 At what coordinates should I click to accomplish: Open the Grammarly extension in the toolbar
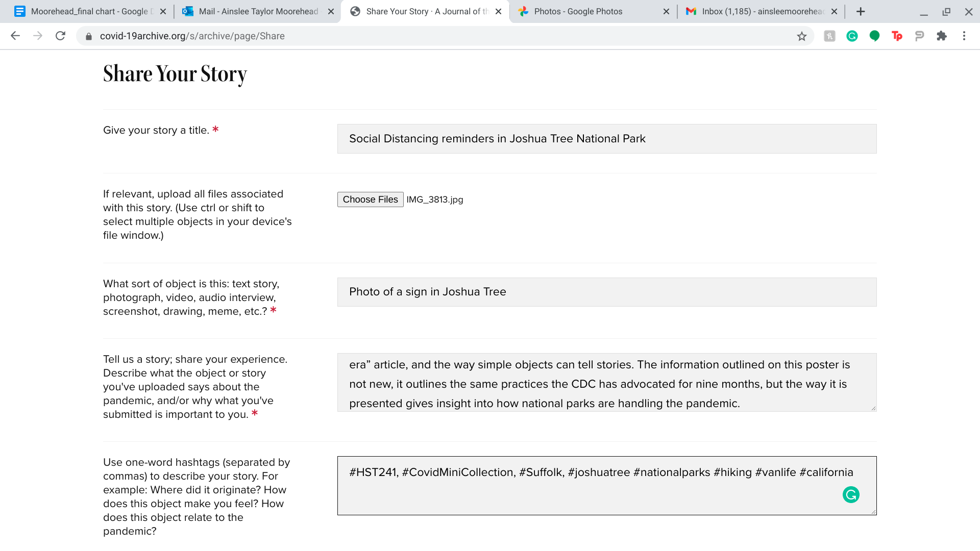[852, 36]
